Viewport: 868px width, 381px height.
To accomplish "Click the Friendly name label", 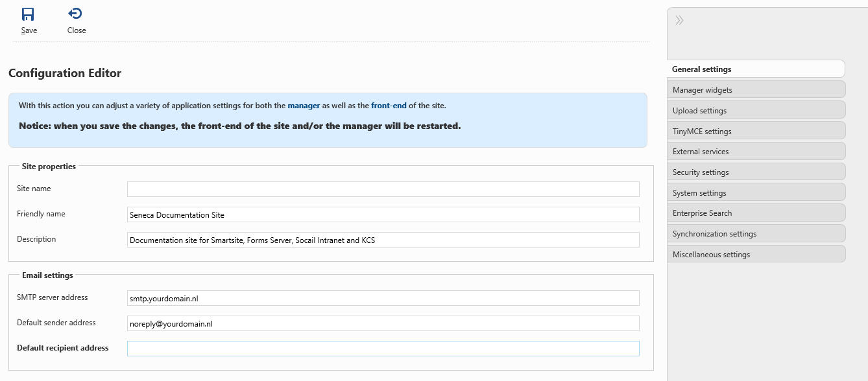I will [41, 214].
